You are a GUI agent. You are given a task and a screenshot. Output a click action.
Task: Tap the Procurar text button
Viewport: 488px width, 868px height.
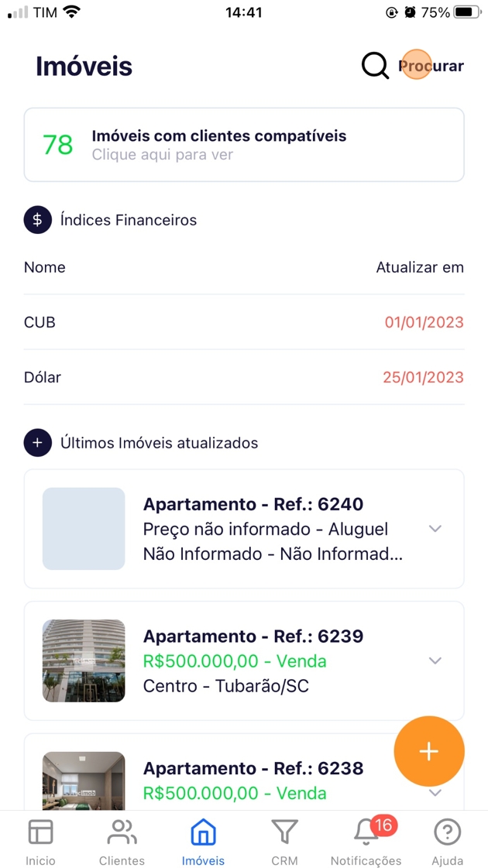click(x=431, y=66)
